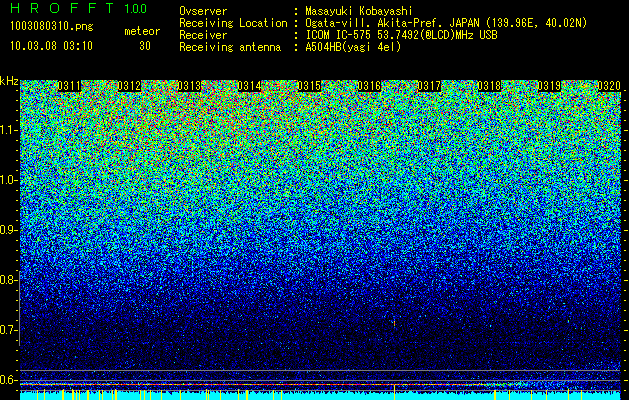The image size is (629, 400).
Task: Click the Receiving Location value text
Action: coord(446,23)
